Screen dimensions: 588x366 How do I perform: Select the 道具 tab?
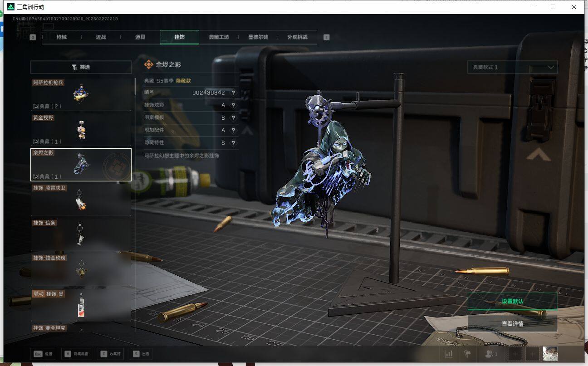point(140,37)
